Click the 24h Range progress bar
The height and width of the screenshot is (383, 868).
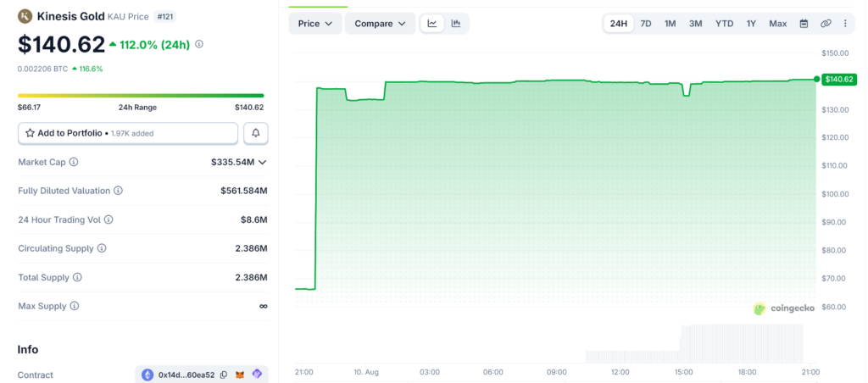pyautogui.click(x=141, y=96)
